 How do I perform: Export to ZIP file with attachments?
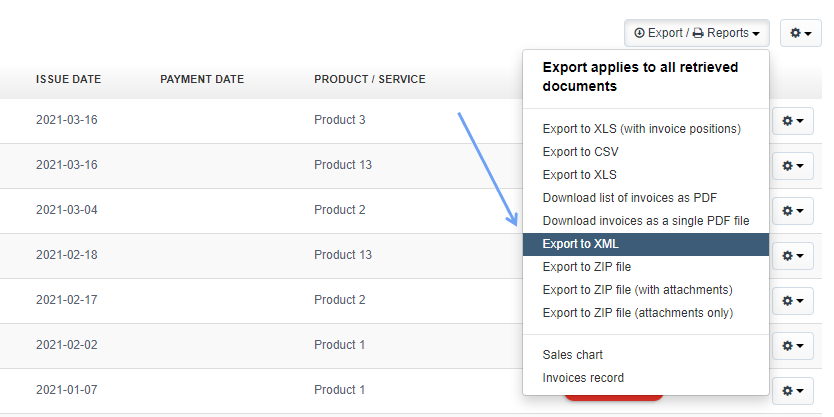coord(637,290)
